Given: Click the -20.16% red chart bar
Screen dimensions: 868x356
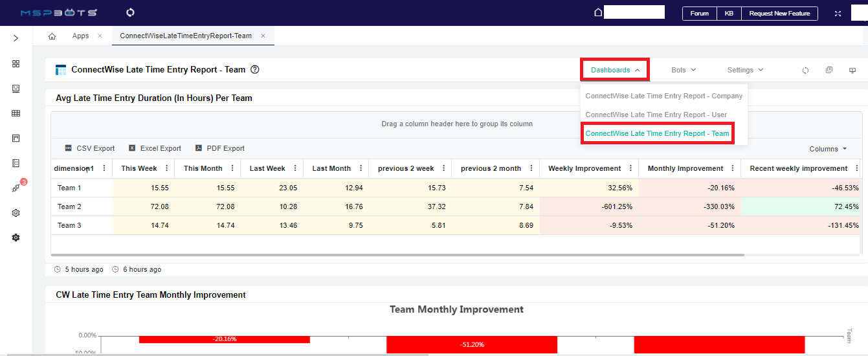Looking at the screenshot, I should (225, 339).
